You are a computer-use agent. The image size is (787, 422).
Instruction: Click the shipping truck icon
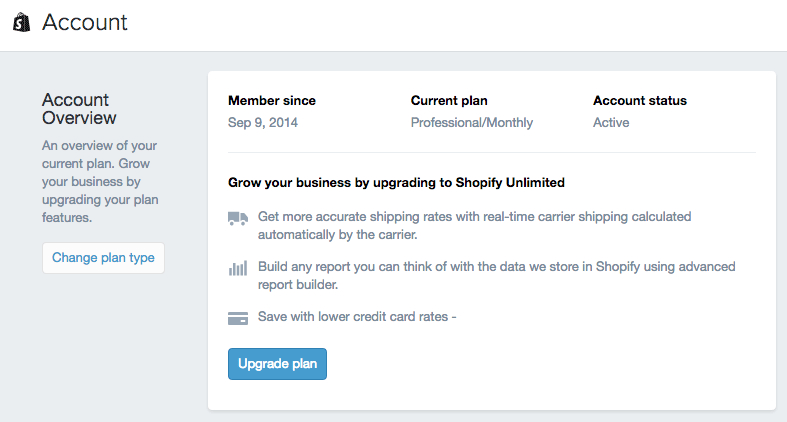coord(238,218)
